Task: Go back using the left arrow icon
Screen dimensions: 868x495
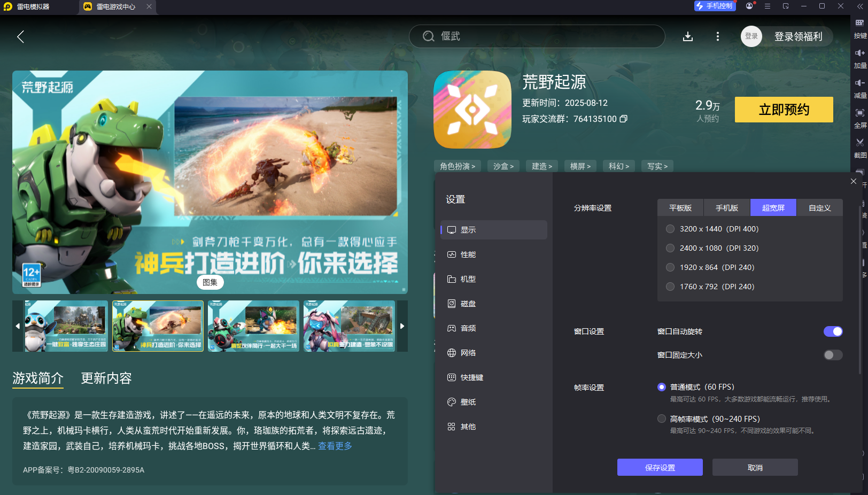Action: tap(20, 36)
